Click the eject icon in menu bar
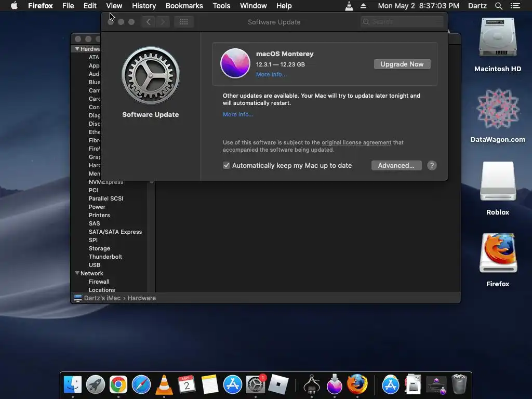This screenshot has width=532, height=399. click(x=363, y=6)
